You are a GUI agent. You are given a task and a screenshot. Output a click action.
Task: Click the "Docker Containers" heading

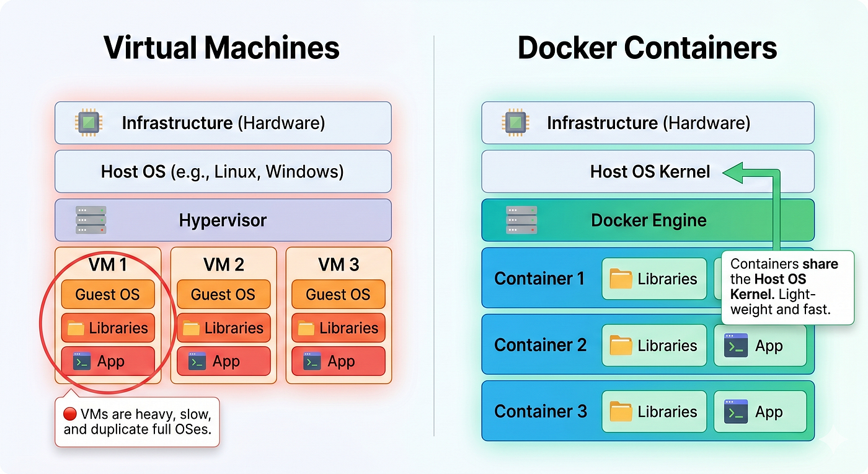[647, 48]
